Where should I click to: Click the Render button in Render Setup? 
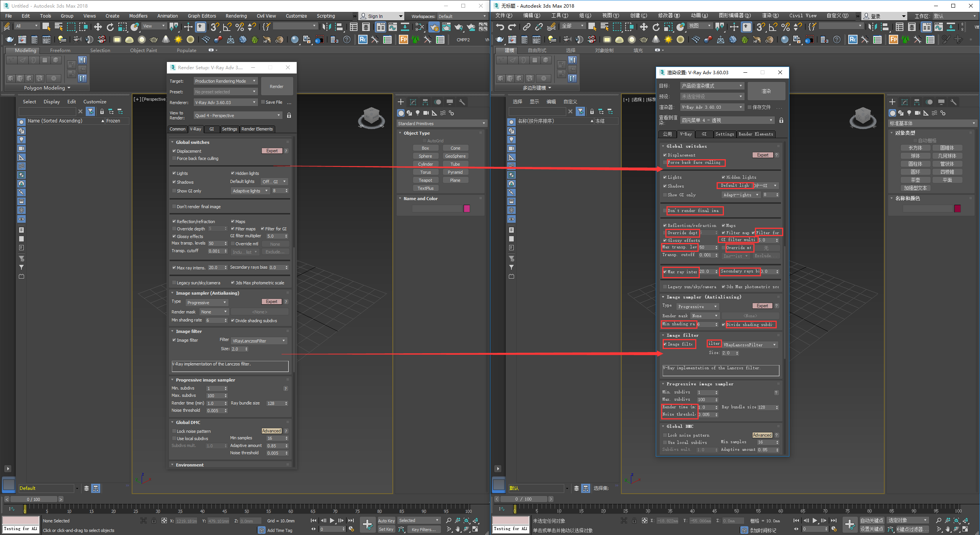click(x=276, y=86)
